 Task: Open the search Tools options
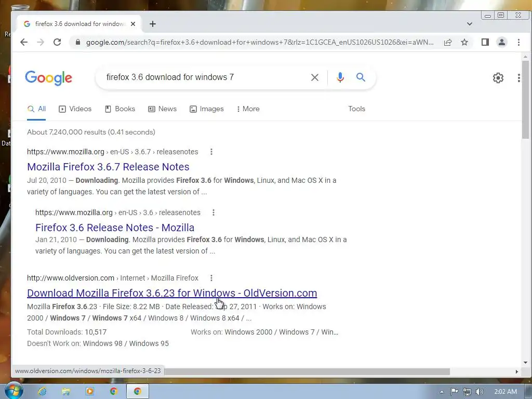click(x=356, y=109)
